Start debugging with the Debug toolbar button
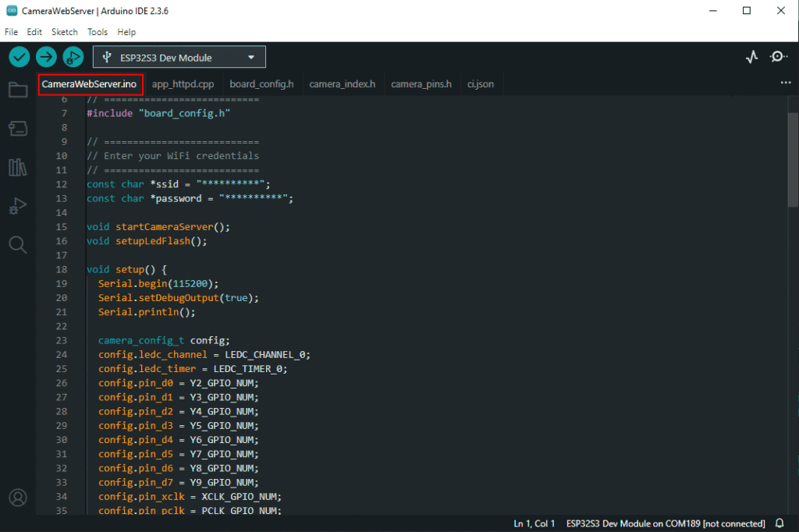The height and width of the screenshot is (532, 799). coord(73,57)
